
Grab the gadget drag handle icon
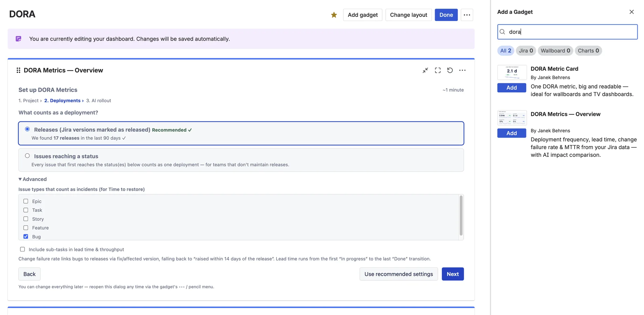(18, 70)
